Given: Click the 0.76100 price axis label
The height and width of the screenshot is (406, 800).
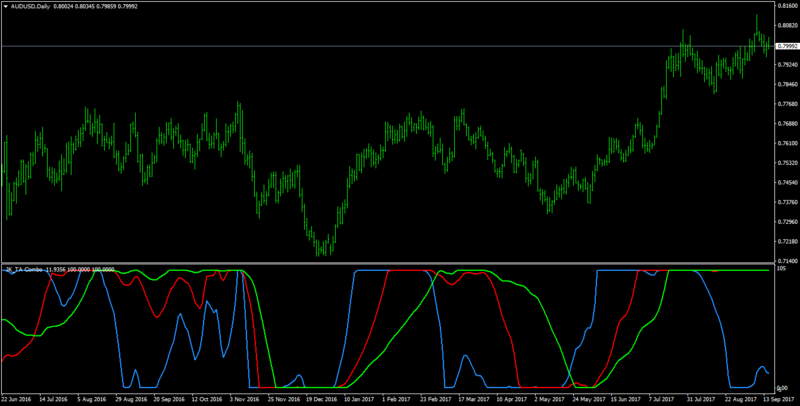Looking at the screenshot, I should click(787, 143).
